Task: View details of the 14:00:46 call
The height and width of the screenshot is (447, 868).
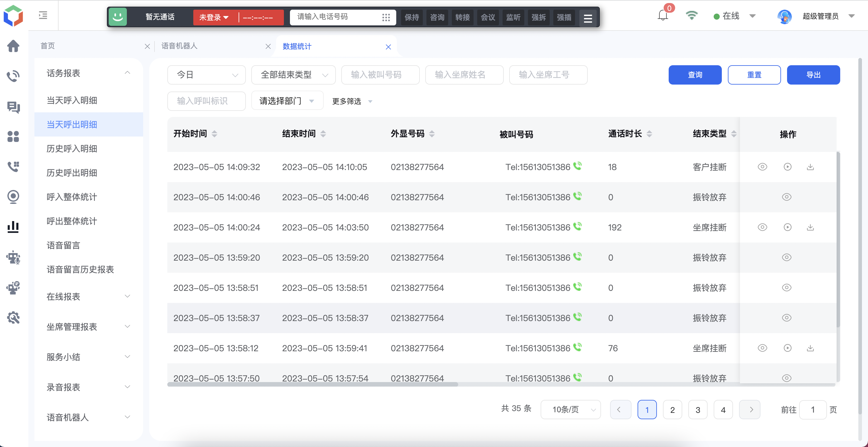Action: click(787, 197)
